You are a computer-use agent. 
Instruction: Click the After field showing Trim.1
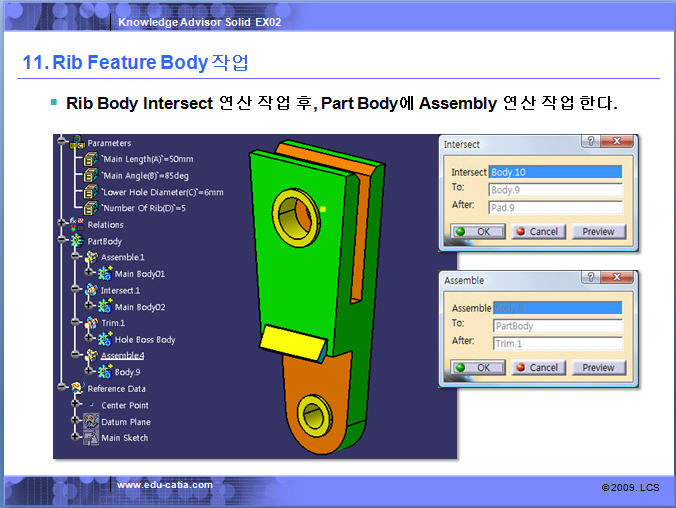point(555,343)
